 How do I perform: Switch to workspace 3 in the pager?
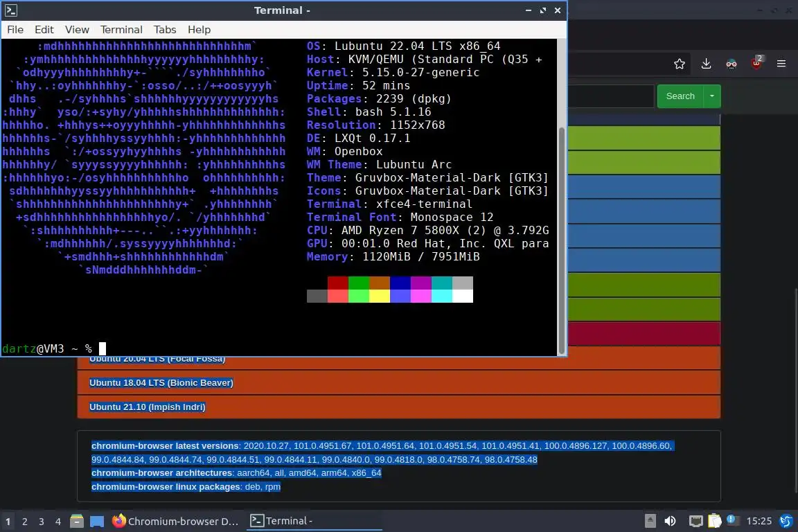(42, 522)
